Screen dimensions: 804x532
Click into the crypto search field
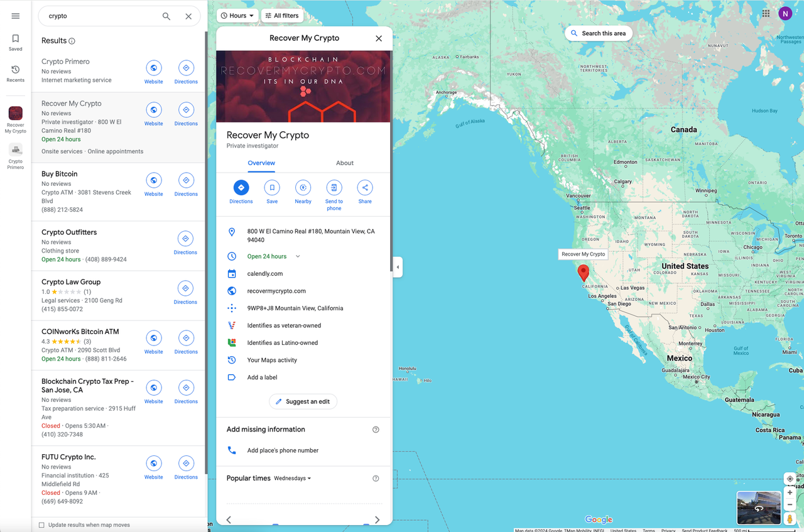tap(100, 16)
